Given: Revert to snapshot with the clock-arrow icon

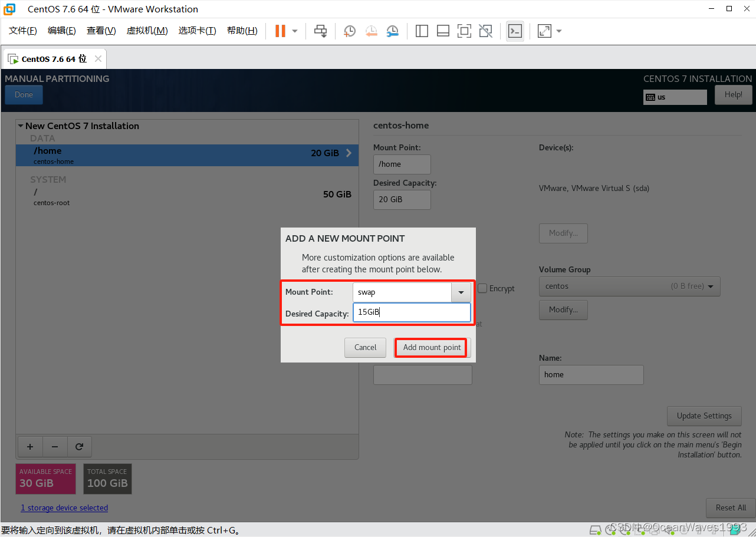Looking at the screenshot, I should [x=371, y=31].
